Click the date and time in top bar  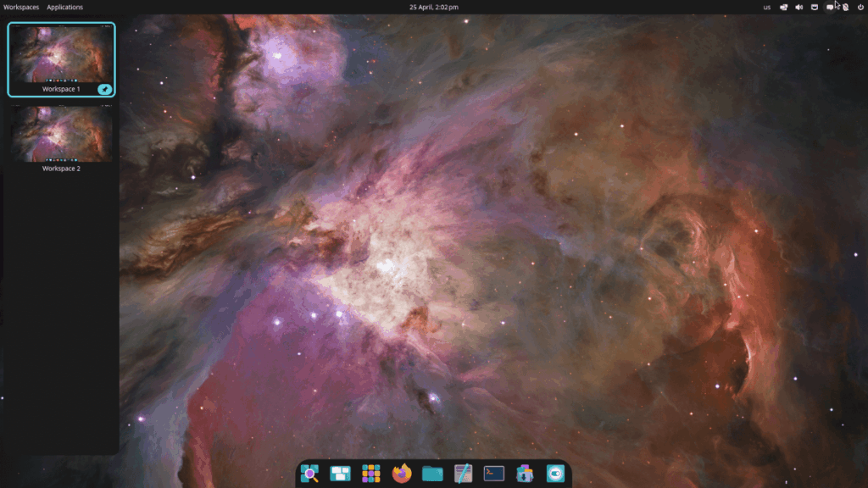click(433, 7)
